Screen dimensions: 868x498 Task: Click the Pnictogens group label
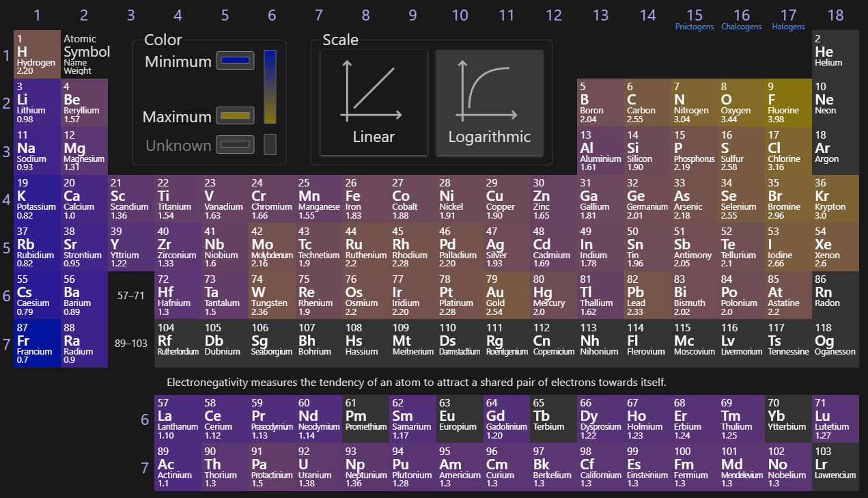(x=694, y=27)
